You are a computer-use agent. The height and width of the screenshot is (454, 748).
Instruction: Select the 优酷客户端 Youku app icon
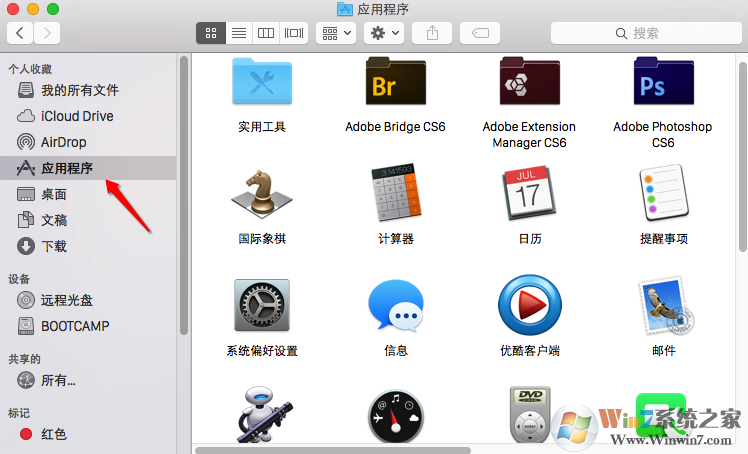[x=530, y=305]
